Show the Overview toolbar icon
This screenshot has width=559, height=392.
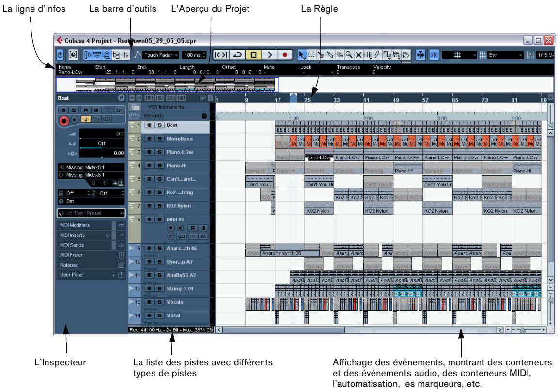(107, 55)
